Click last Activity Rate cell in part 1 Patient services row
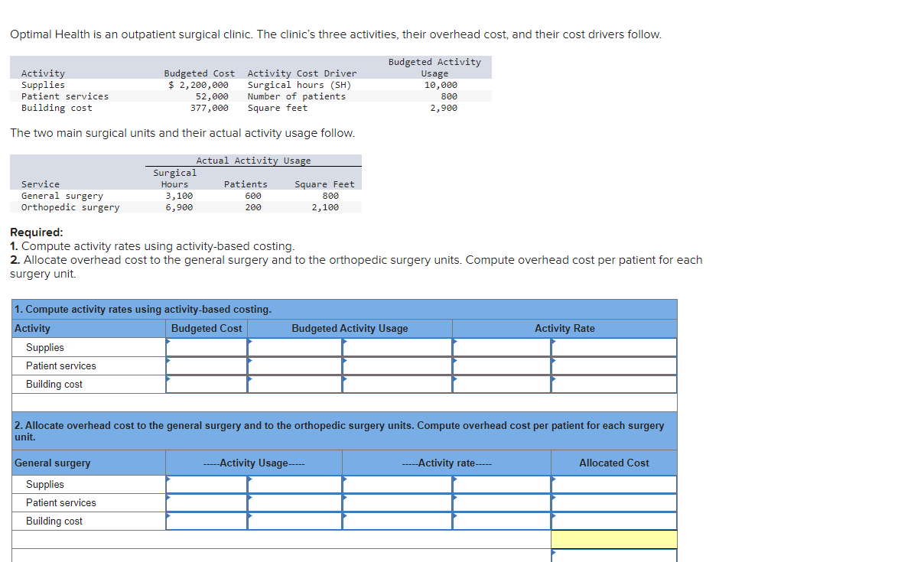The width and height of the screenshot is (924, 562). click(x=614, y=365)
